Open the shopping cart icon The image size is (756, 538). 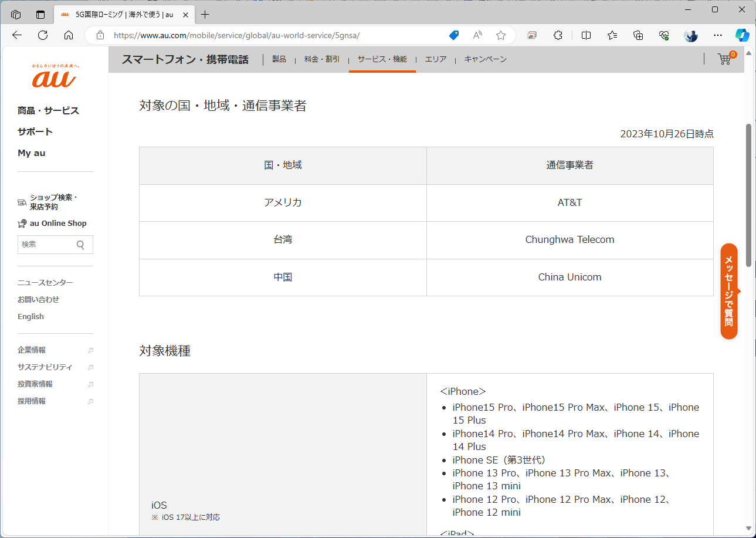tap(726, 59)
